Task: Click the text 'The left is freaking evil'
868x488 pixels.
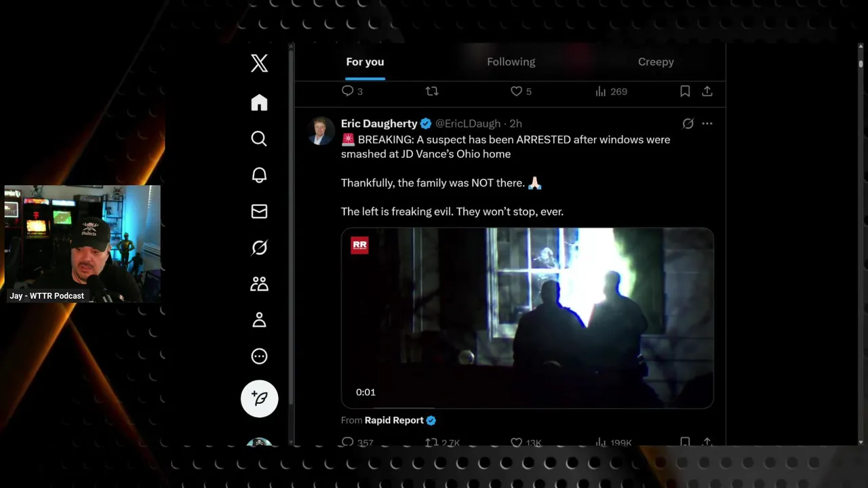Action: click(397, 211)
